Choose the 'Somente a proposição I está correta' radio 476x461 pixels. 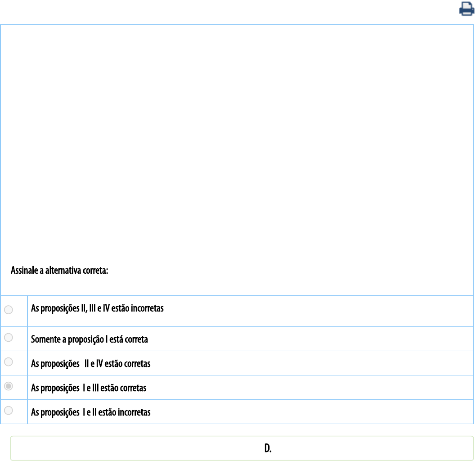pyautogui.click(x=8, y=337)
